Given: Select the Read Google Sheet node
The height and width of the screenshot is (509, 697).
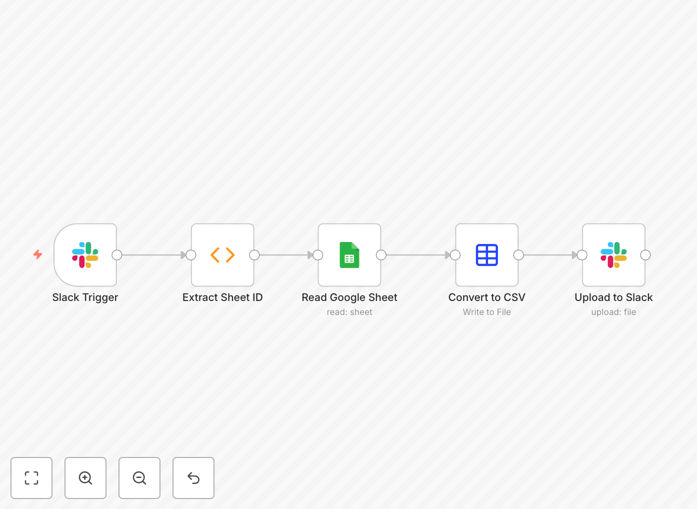Looking at the screenshot, I should click(349, 255).
